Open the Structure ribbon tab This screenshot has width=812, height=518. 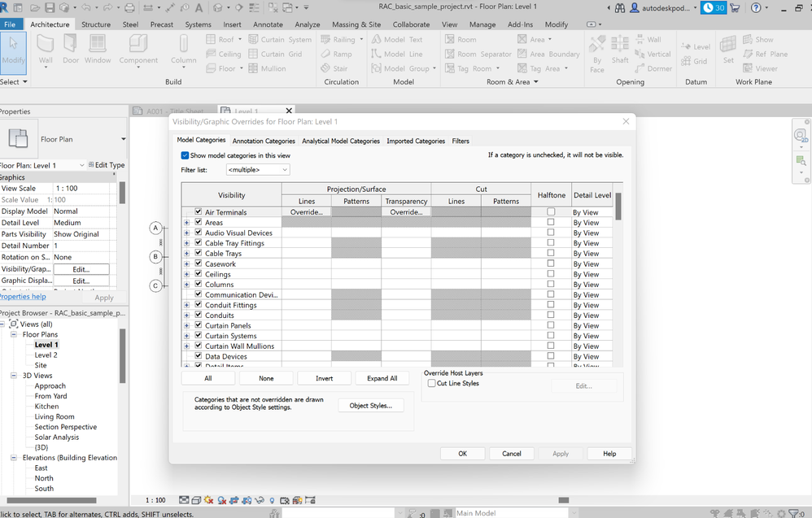point(96,24)
